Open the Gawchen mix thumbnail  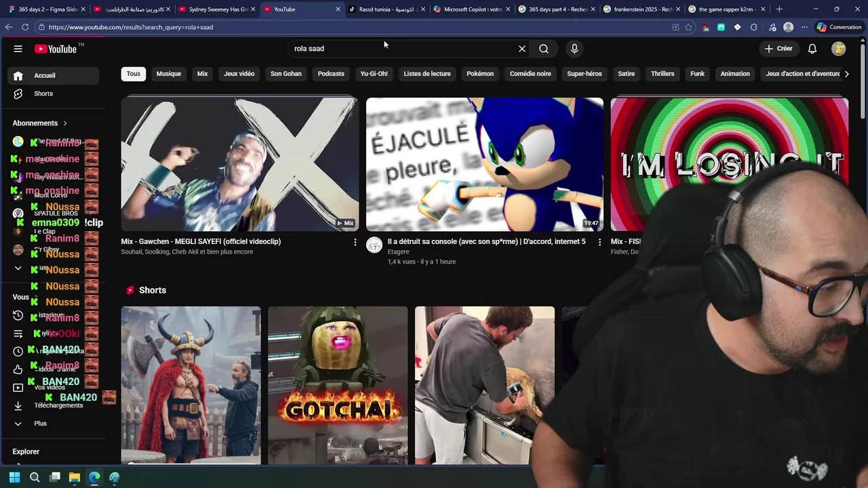tap(240, 165)
